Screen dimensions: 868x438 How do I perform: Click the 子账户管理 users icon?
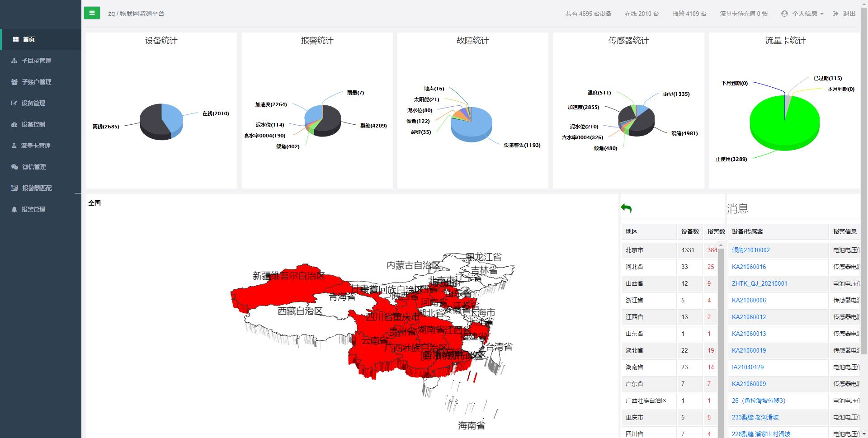[14, 82]
